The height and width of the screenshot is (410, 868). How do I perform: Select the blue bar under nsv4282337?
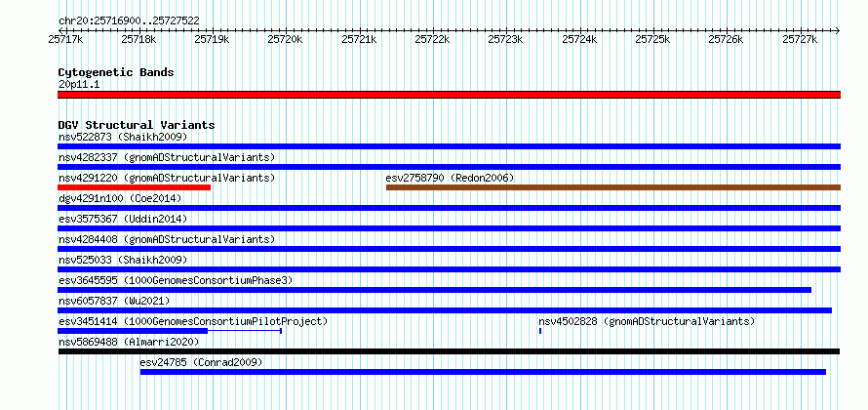coord(449,167)
